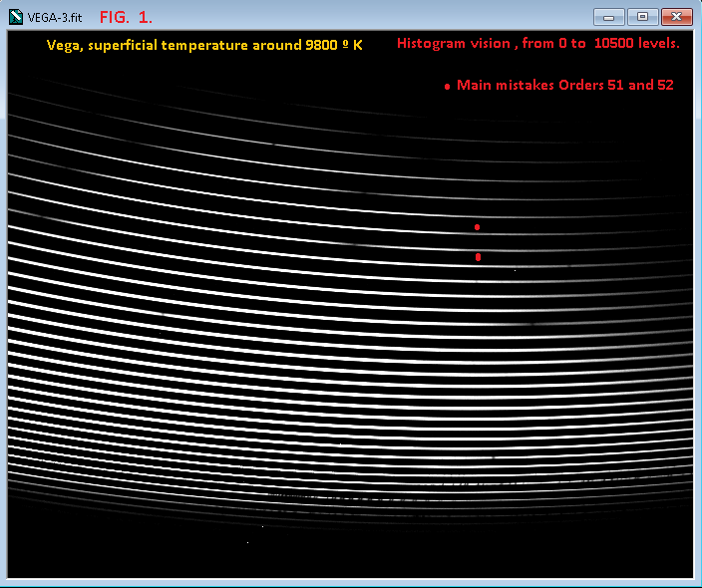
Task: Click the dark absorption blotch on right spectrum
Action: click(x=532, y=323)
